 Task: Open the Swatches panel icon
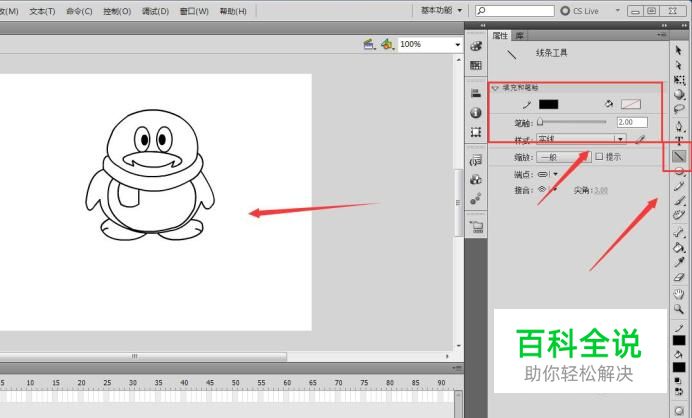[x=476, y=65]
